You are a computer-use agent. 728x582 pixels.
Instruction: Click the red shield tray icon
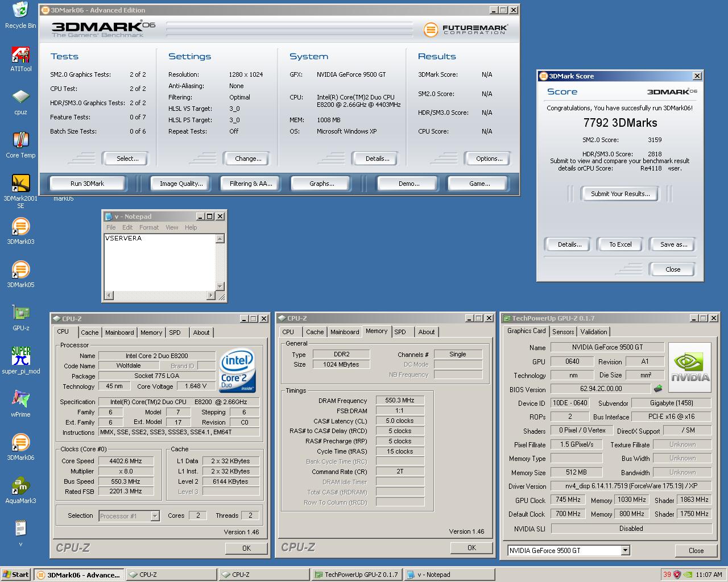point(677,575)
